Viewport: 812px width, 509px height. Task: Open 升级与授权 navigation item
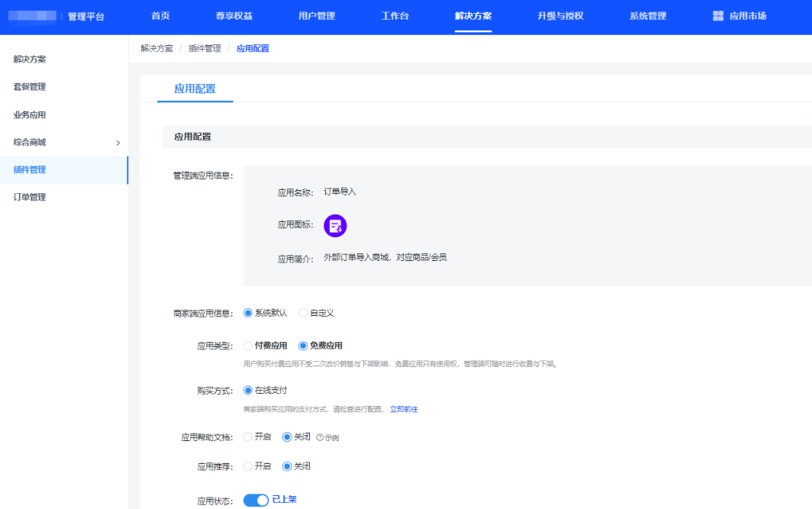click(x=560, y=16)
